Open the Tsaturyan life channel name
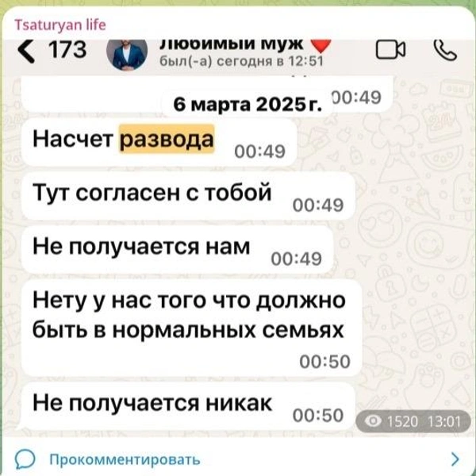This screenshot has height=476, width=476. tap(60, 25)
